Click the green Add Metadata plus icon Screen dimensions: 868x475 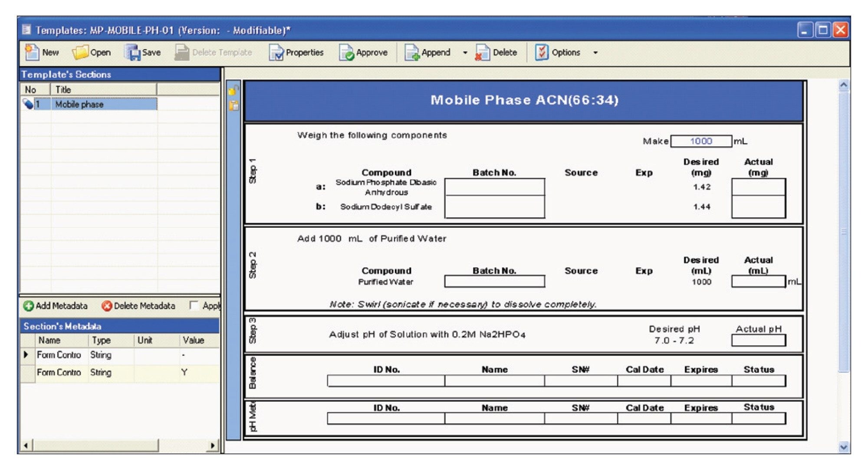tap(29, 306)
